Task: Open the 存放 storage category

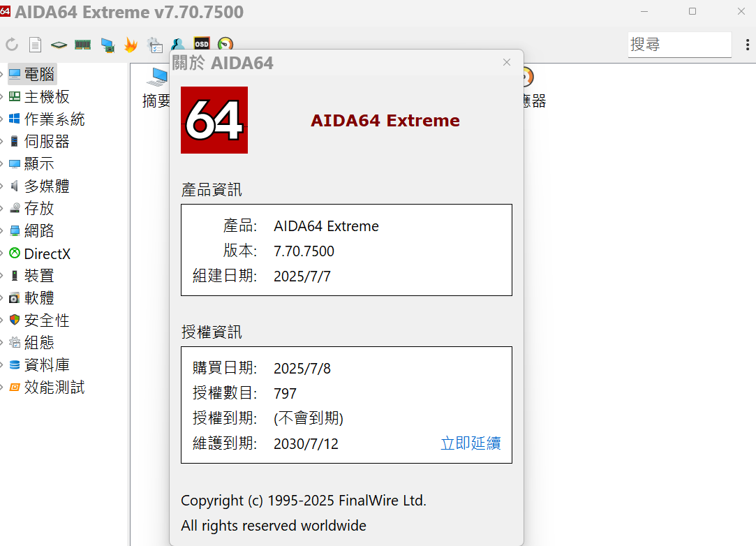Action: [x=32, y=208]
